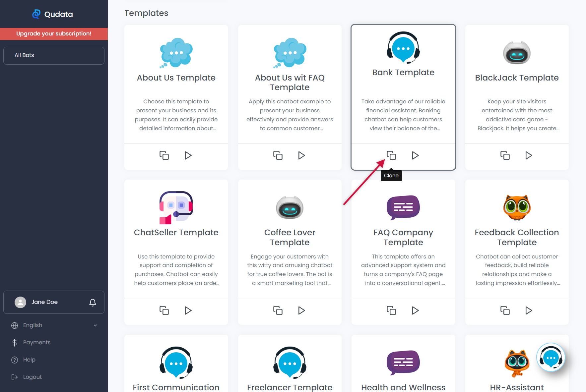Run the BlackJack Template preview
Image resolution: width=586 pixels, height=392 pixels.
pyautogui.click(x=529, y=155)
